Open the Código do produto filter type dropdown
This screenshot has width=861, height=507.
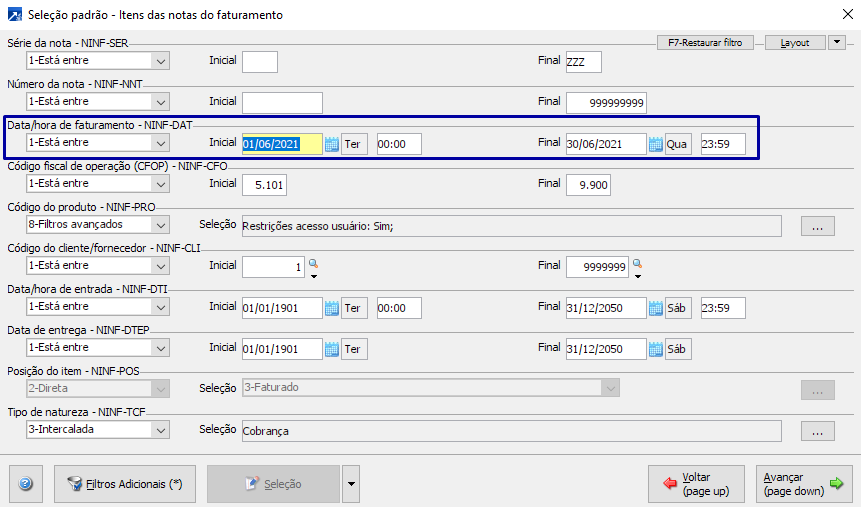(159, 225)
